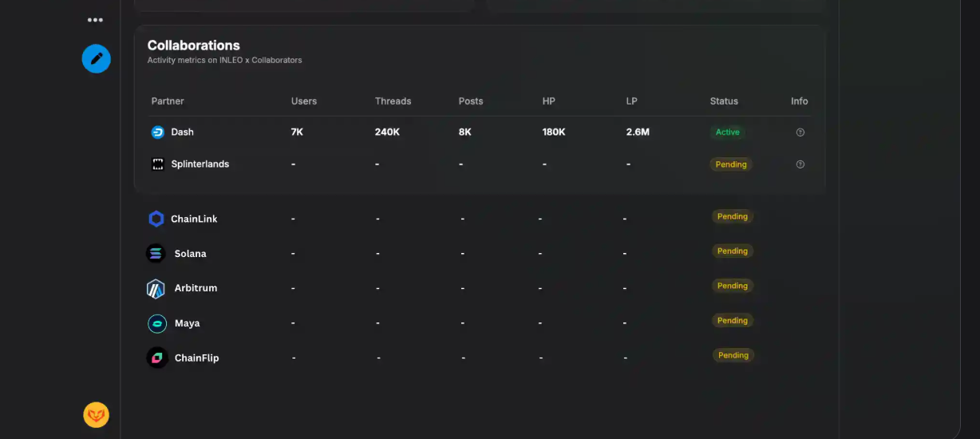
Task: Click Dash LP value 2.6M
Action: click(x=638, y=132)
